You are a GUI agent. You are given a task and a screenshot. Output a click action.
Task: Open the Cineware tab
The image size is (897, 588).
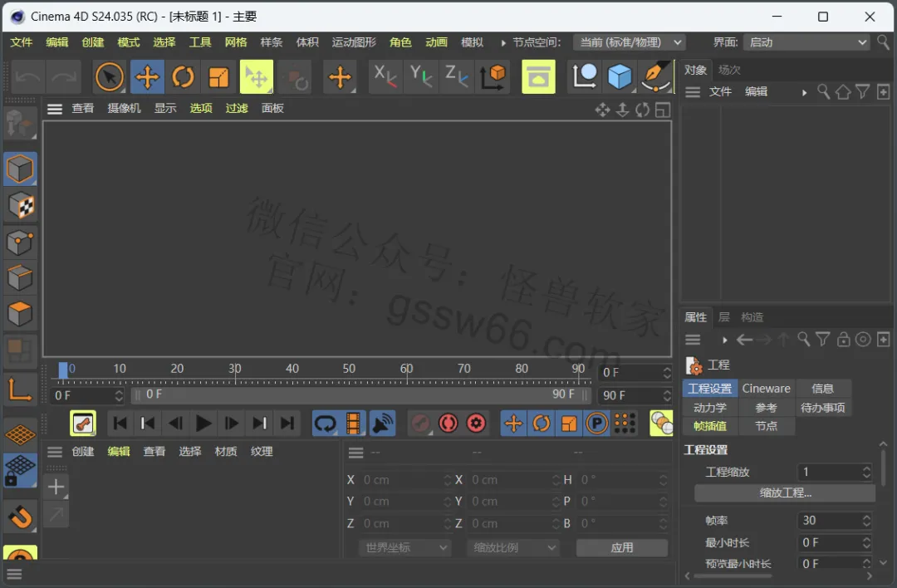pyautogui.click(x=766, y=389)
